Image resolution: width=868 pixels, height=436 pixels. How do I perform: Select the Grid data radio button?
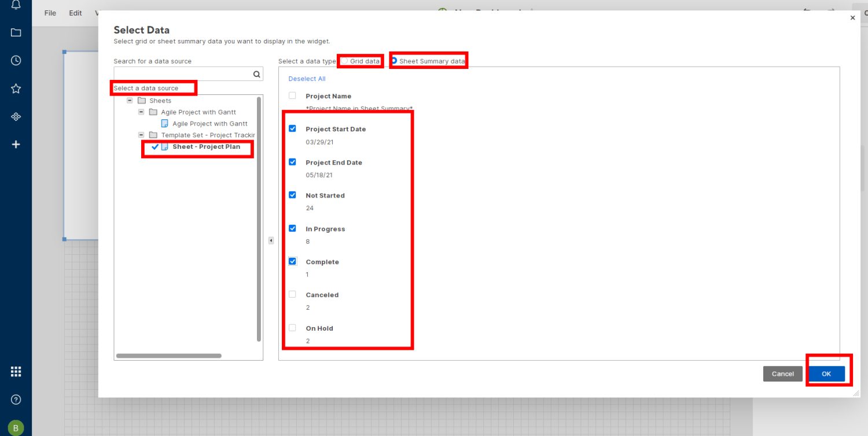pyautogui.click(x=344, y=61)
